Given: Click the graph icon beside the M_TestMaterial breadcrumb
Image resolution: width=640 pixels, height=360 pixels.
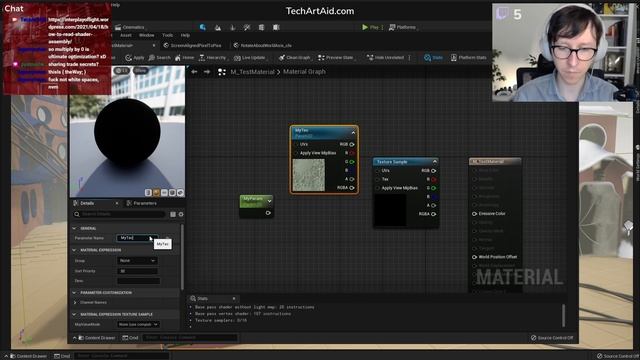Looking at the screenshot, I should (222, 72).
